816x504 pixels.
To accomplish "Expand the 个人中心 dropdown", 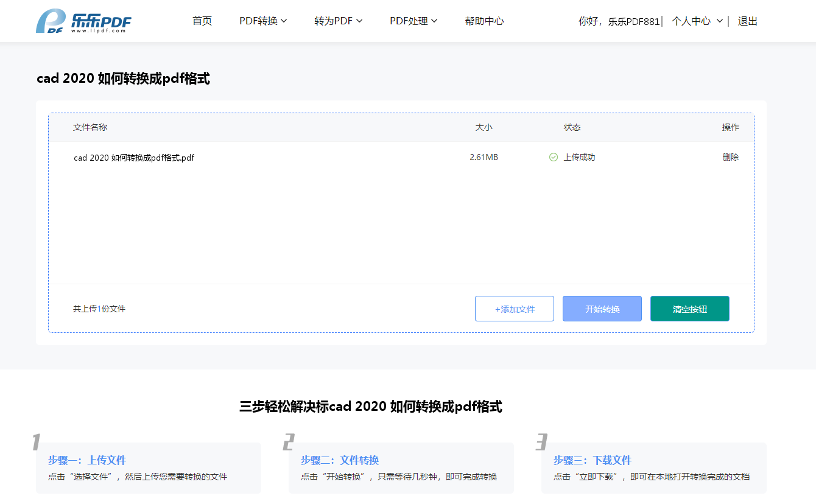I will pyautogui.click(x=697, y=21).
